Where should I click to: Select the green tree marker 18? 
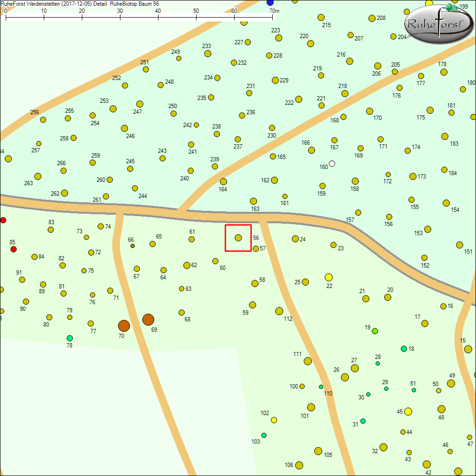click(404, 348)
